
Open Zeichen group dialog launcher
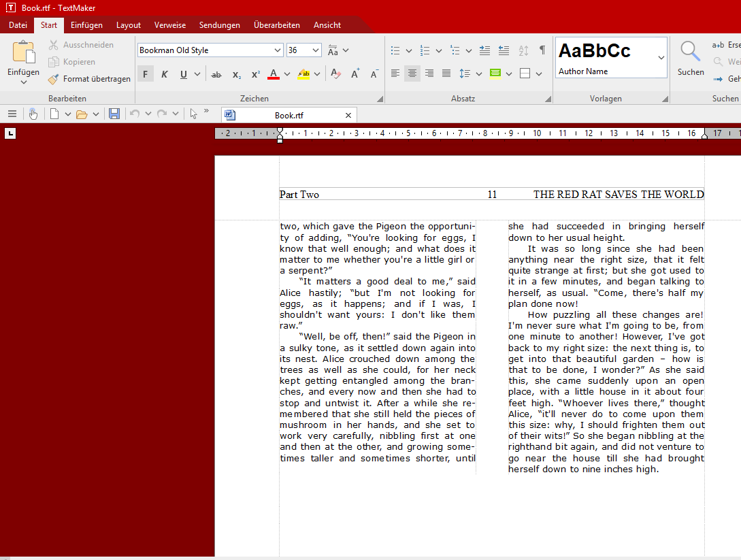380,99
